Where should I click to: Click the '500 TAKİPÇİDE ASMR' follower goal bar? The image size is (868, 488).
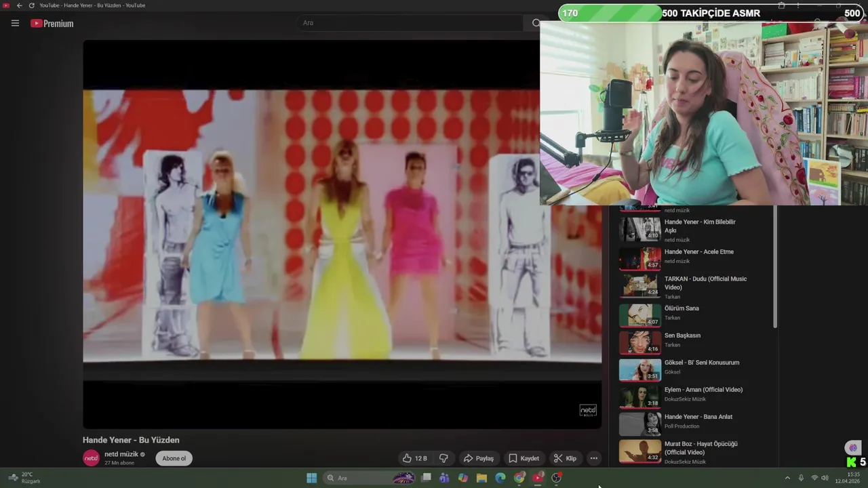coord(711,13)
